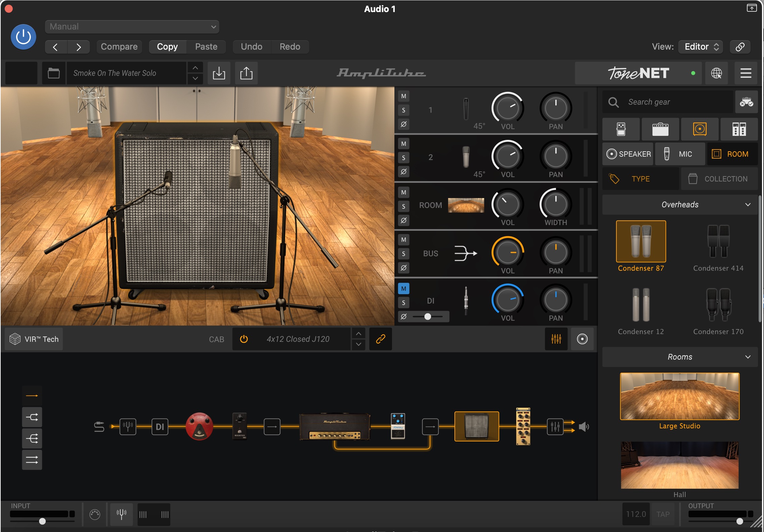Select the amplifier gear category icon
This screenshot has width=764, height=532.
(660, 129)
